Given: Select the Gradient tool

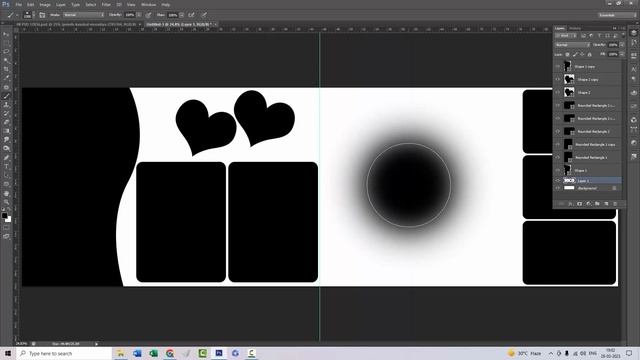Looking at the screenshot, I should click(x=6, y=131).
